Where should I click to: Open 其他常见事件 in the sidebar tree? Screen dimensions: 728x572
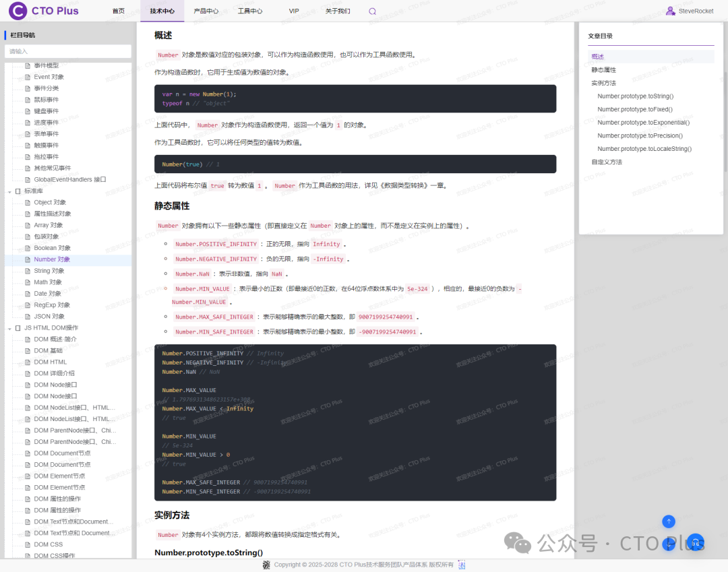(52, 168)
